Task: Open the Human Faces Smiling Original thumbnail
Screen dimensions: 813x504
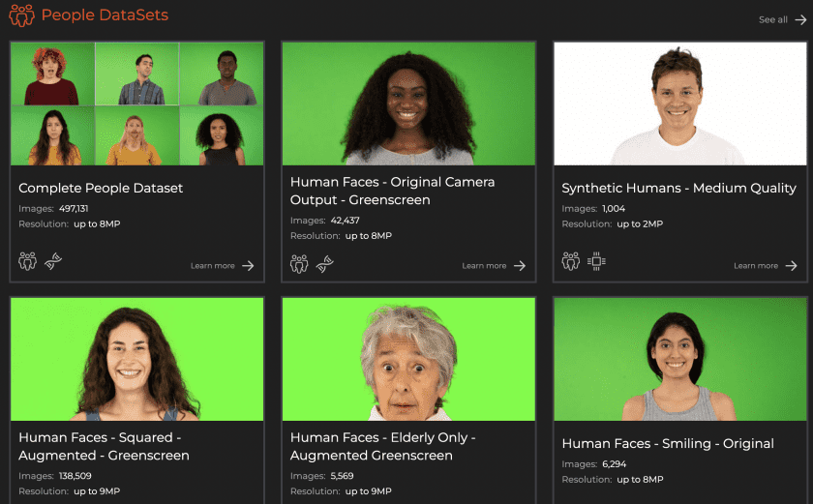Action: coord(680,359)
